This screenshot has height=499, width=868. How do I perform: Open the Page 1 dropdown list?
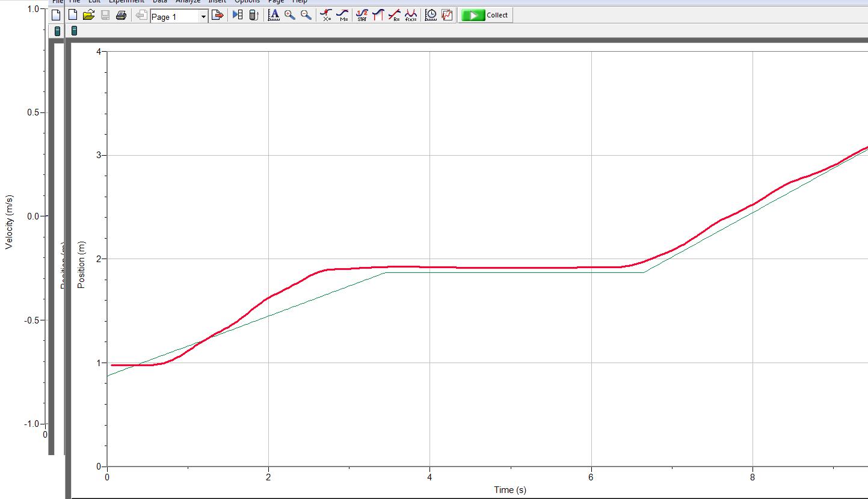[x=203, y=16]
